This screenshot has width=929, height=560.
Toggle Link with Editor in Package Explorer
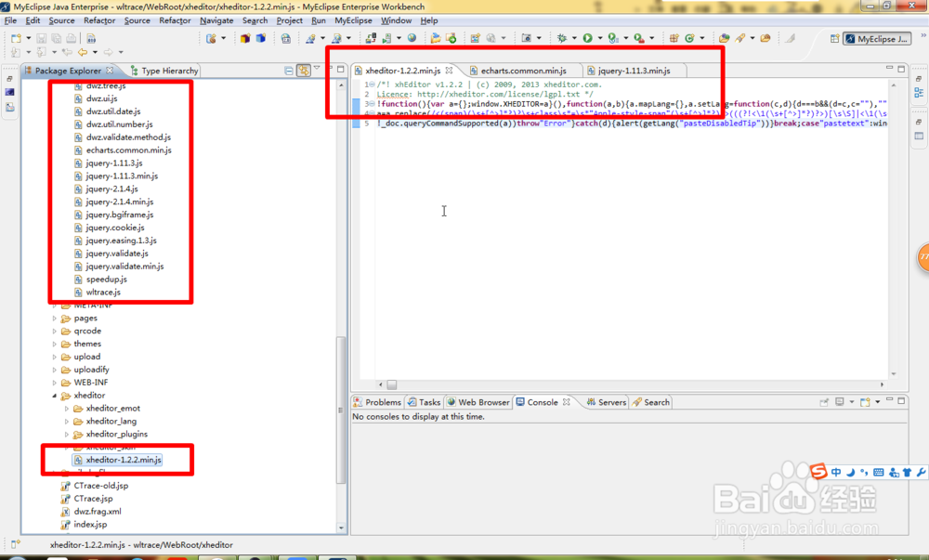pos(304,71)
